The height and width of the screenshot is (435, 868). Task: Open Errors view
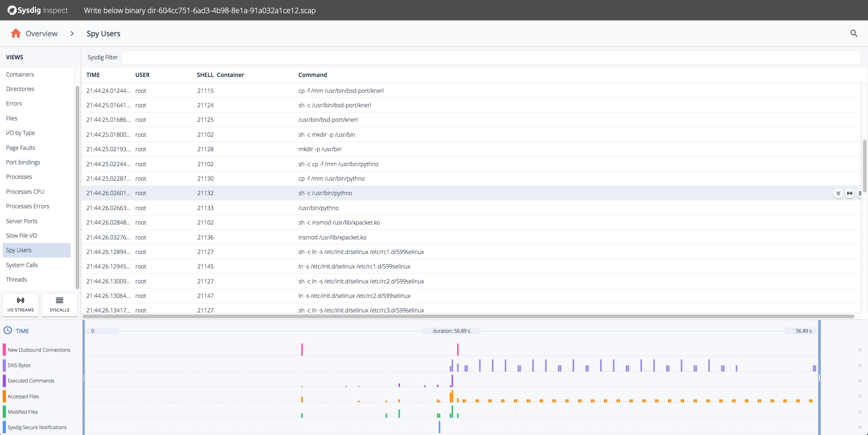tap(14, 103)
